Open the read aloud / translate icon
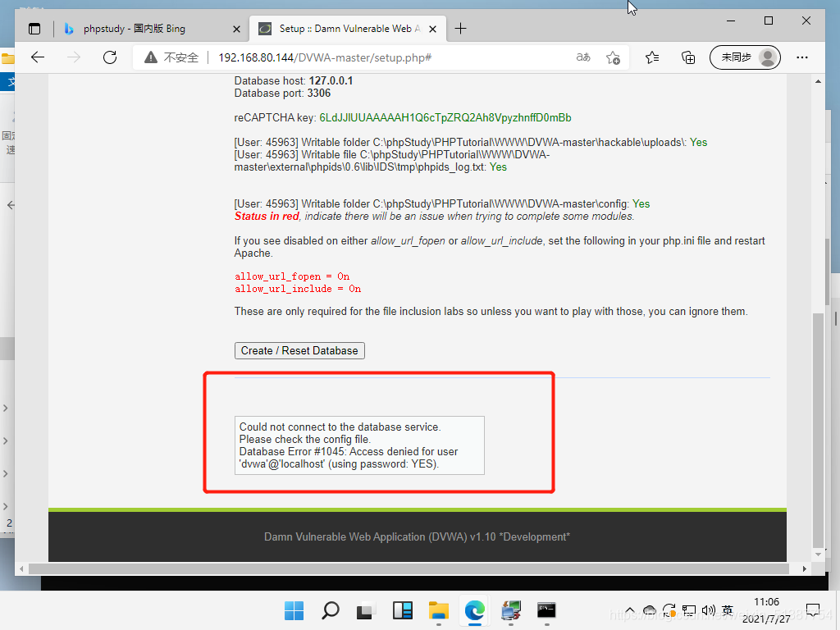The width and height of the screenshot is (840, 630). (583, 57)
